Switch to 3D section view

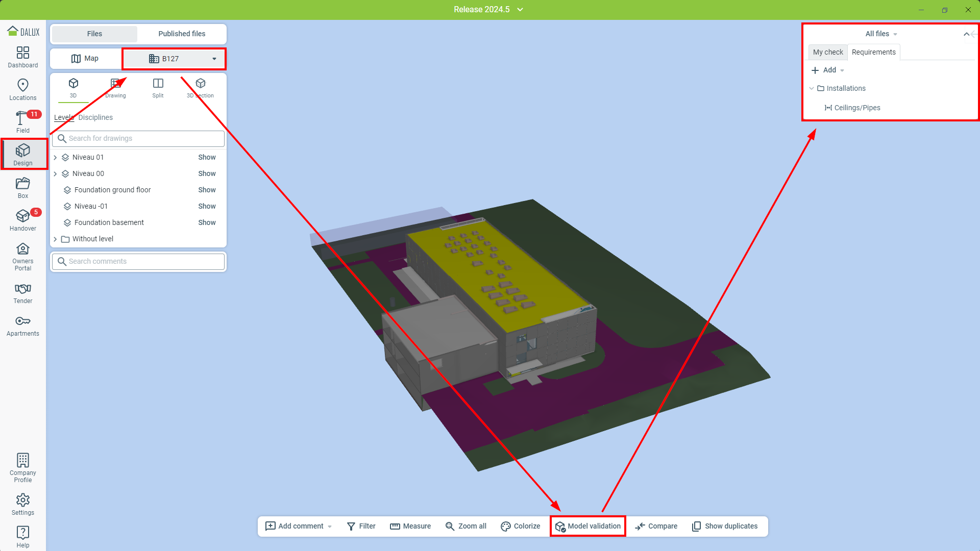200,88
